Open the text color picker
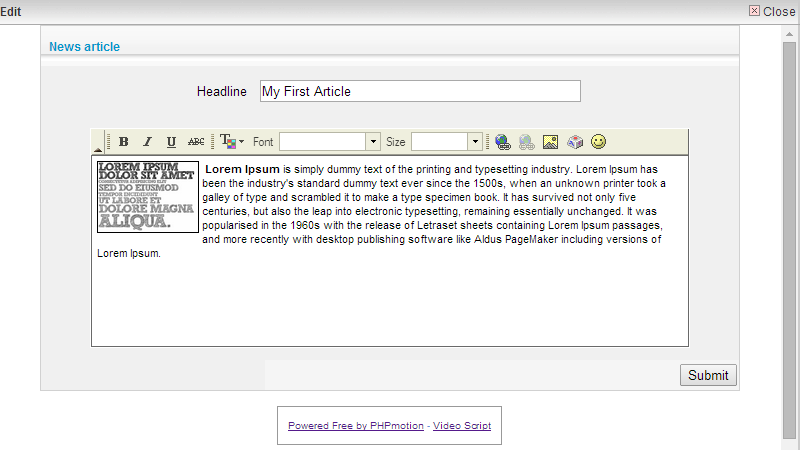 click(228, 142)
